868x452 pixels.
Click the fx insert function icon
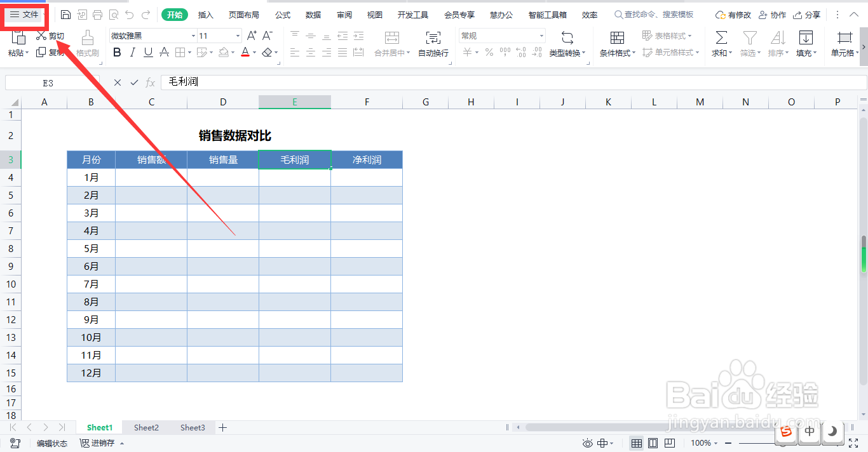pyautogui.click(x=151, y=83)
